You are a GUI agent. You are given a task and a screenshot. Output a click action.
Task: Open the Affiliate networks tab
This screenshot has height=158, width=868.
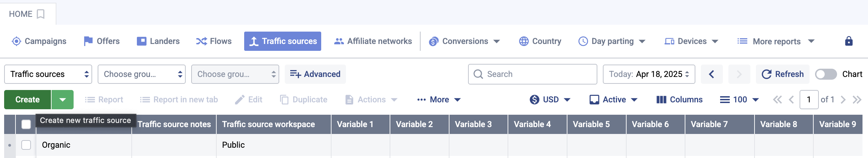click(373, 41)
